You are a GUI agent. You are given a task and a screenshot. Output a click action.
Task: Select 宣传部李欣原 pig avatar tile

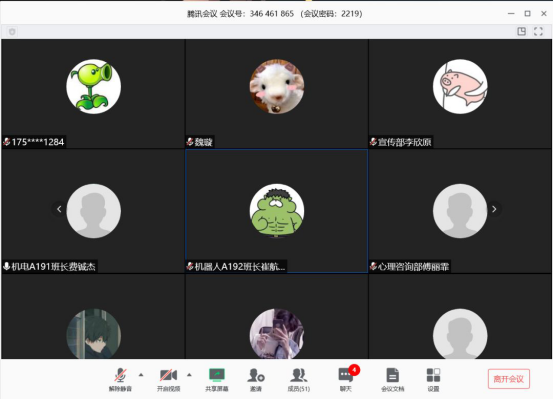tap(460, 94)
